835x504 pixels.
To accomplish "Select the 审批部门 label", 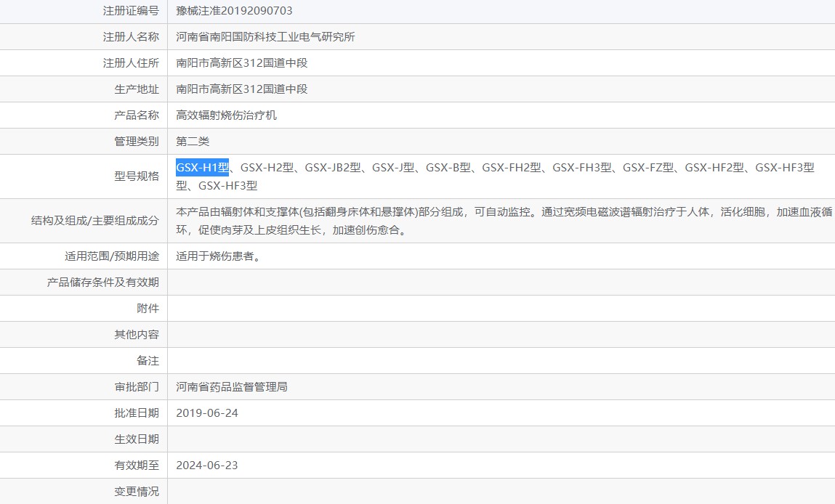I will (x=137, y=386).
